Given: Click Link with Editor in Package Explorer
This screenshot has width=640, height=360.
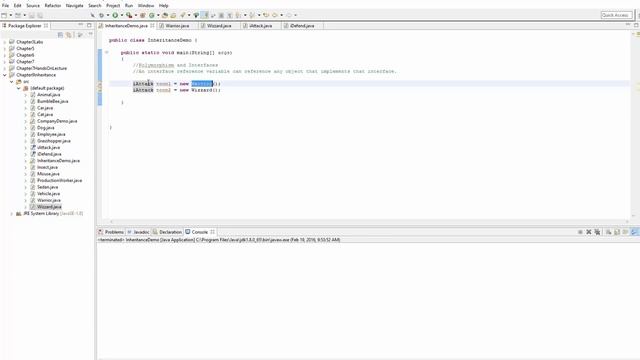Looking at the screenshot, I should pyautogui.click(x=69, y=35).
